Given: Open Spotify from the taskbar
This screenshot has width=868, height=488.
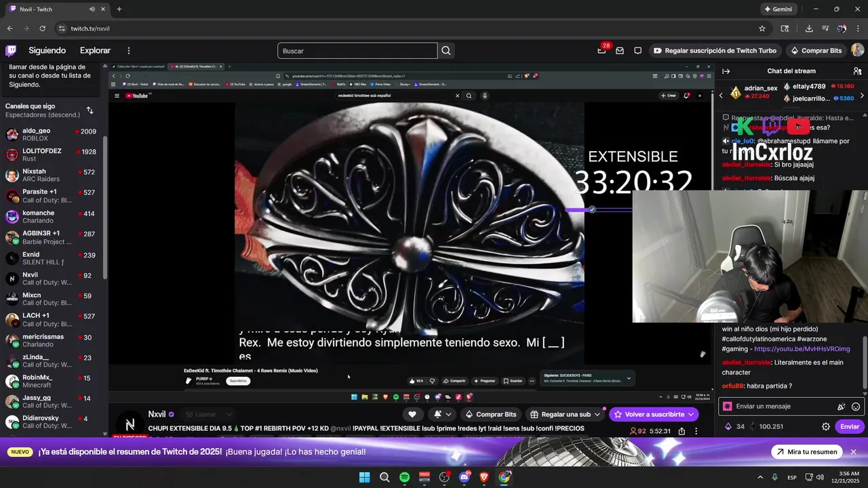Looking at the screenshot, I should [404, 477].
